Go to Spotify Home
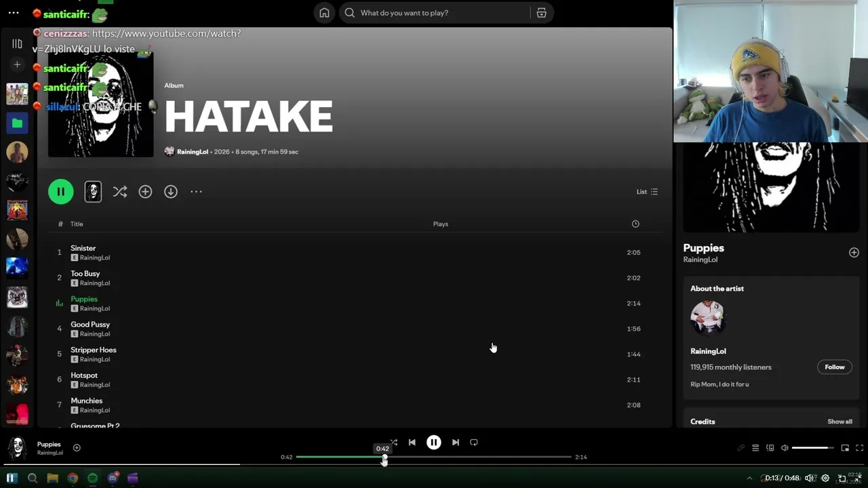Image resolution: width=868 pixels, height=488 pixels. (324, 13)
